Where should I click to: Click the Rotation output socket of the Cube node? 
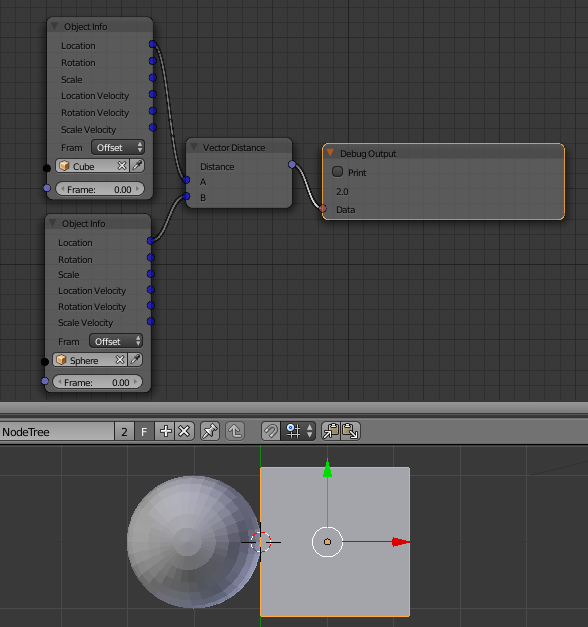[152, 61]
